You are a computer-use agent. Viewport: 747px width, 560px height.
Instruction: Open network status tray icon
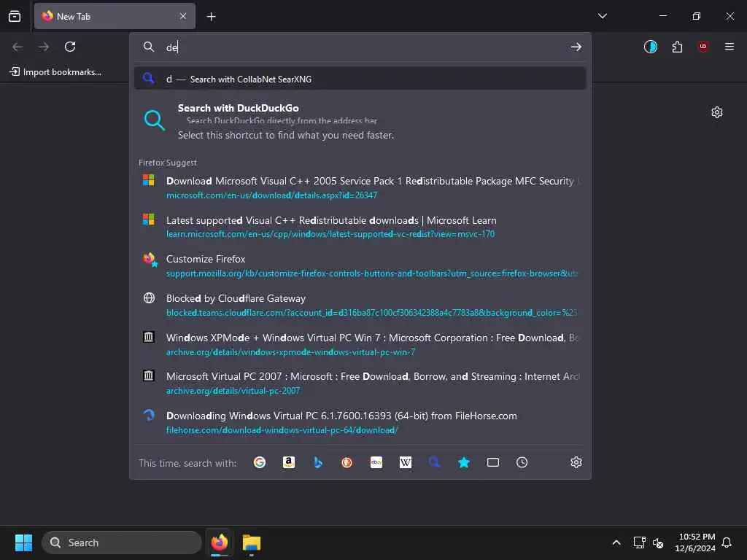(639, 542)
